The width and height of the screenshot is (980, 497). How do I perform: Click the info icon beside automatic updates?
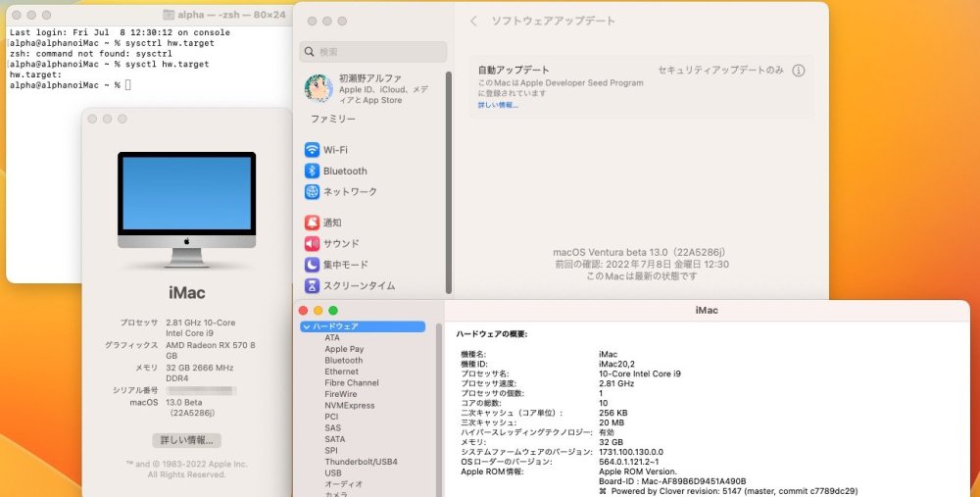[798, 71]
